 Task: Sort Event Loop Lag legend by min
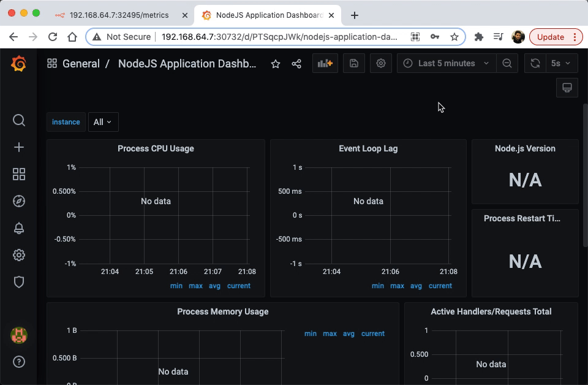378,286
